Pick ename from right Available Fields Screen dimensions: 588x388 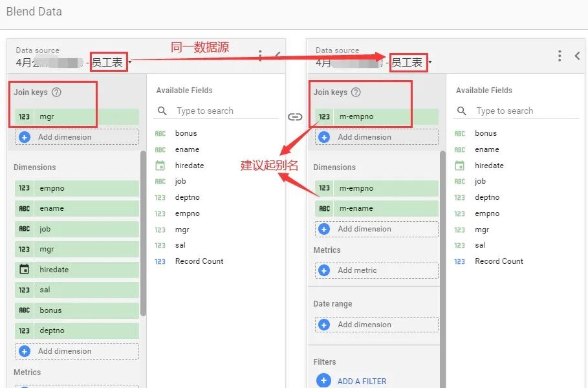point(486,149)
